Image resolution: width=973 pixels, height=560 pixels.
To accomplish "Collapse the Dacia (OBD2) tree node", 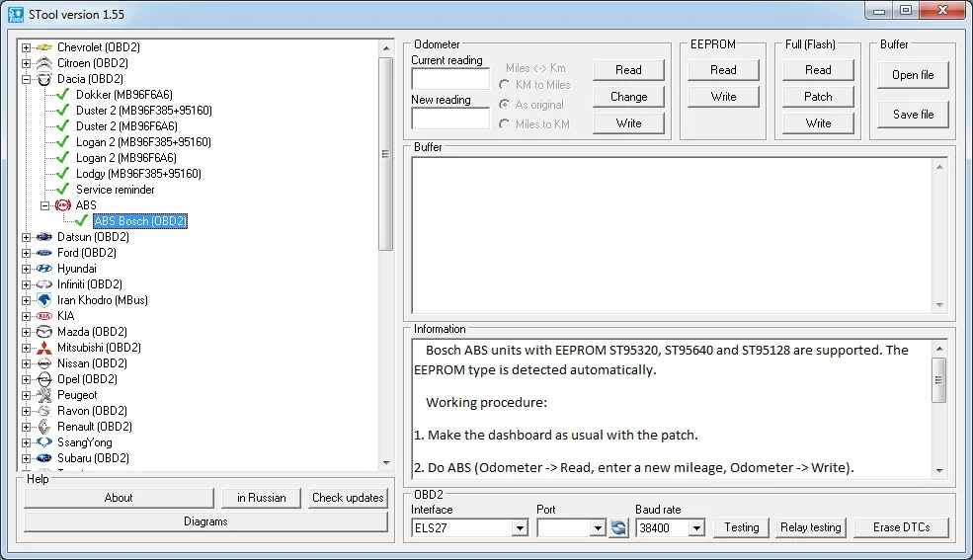I will (26, 79).
